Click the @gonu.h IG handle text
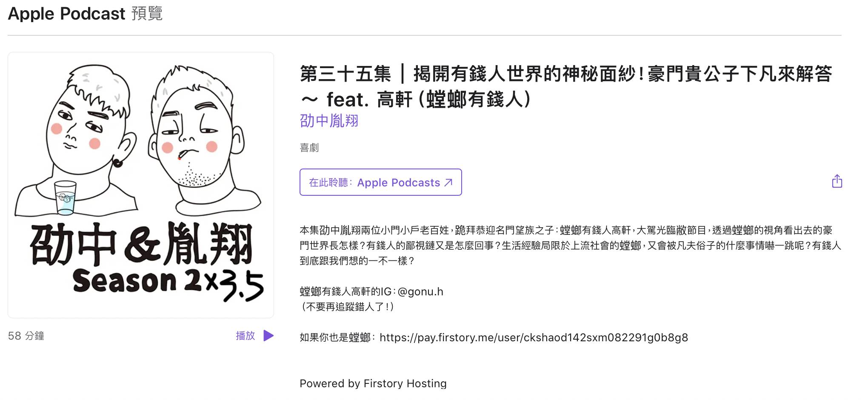The image size is (868, 400). [420, 291]
